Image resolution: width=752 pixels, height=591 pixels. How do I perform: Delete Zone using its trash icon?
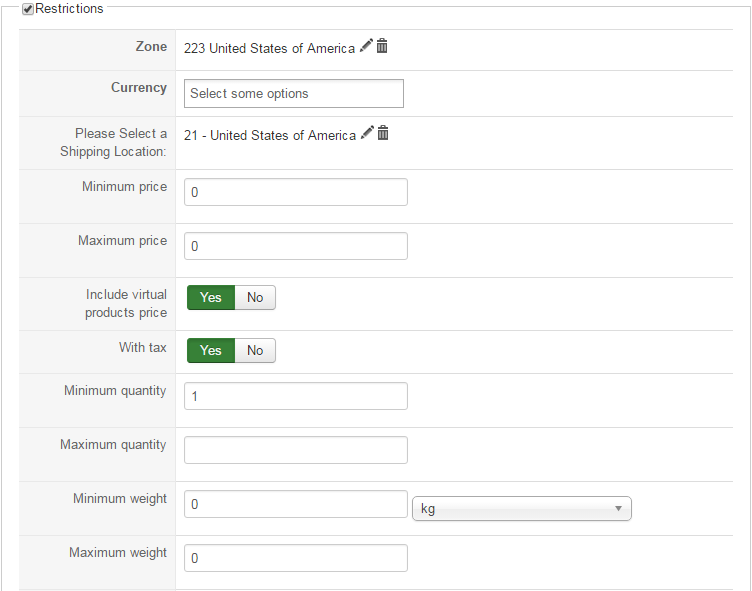[x=382, y=46]
